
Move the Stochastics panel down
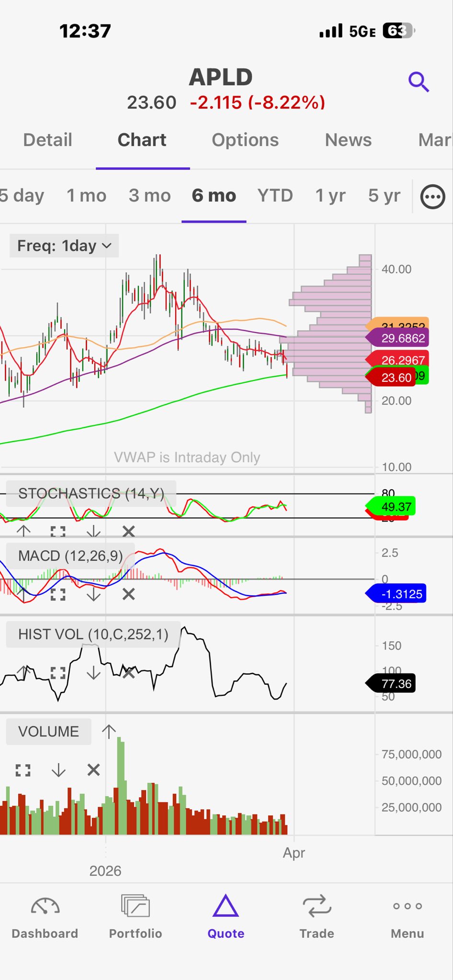point(93,531)
